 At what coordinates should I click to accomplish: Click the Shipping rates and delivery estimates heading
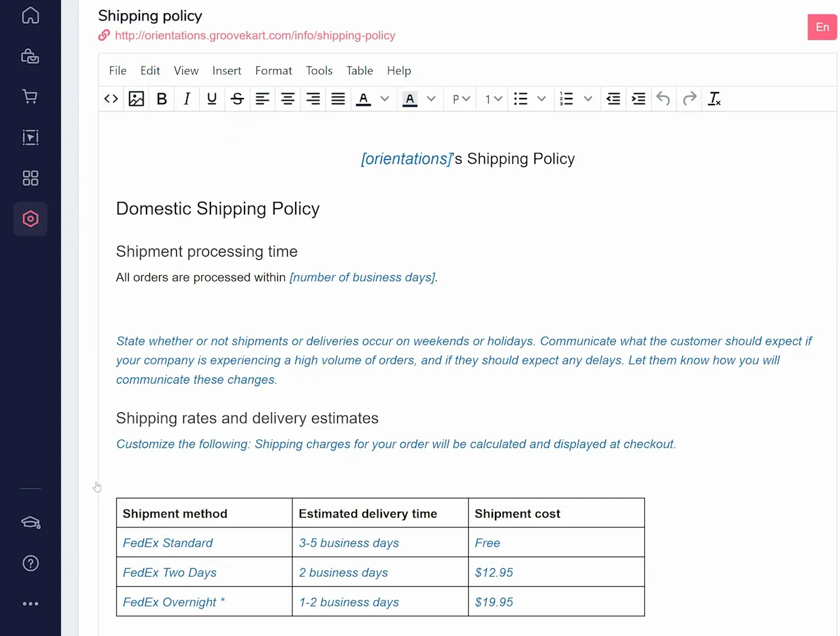tap(247, 418)
